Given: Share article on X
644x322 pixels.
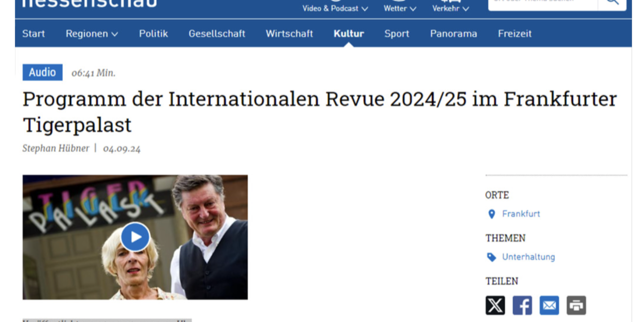Looking at the screenshot, I should [x=495, y=305].
